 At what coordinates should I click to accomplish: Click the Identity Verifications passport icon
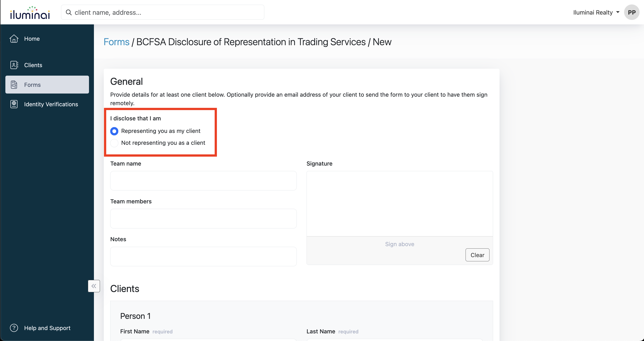pyautogui.click(x=14, y=104)
